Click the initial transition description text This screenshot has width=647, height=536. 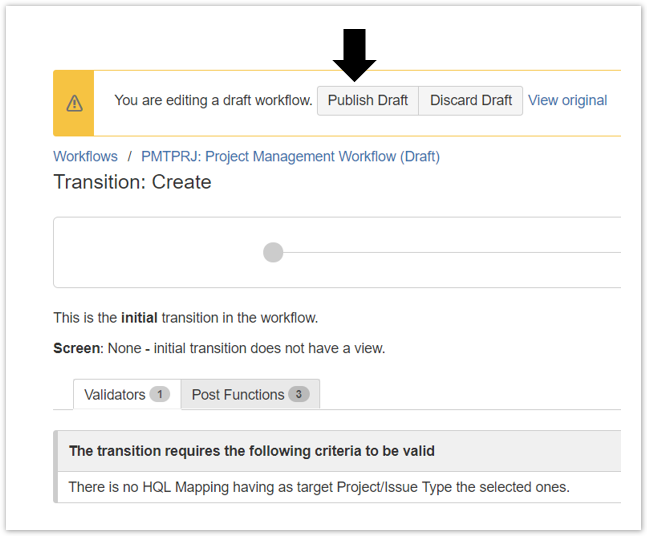pos(185,318)
